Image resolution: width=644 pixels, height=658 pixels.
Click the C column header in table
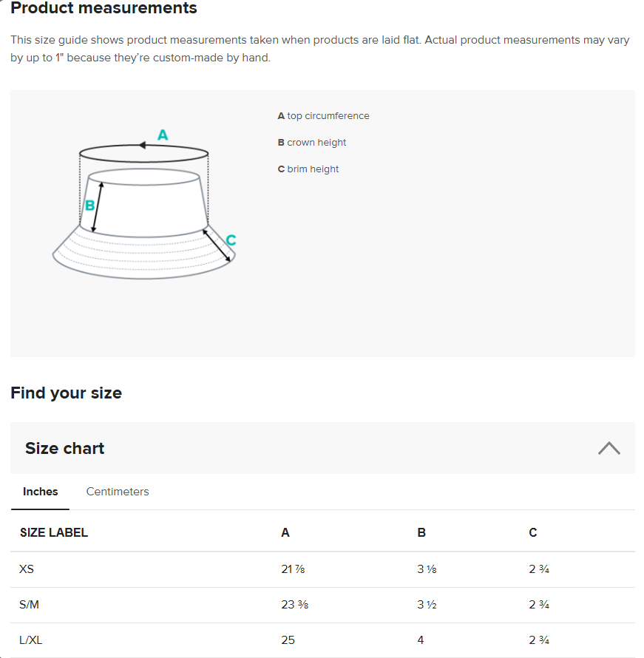pos(533,532)
